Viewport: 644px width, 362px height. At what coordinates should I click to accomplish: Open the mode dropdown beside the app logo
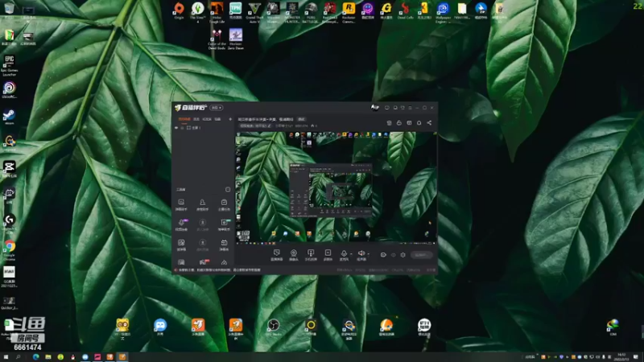[x=217, y=108]
